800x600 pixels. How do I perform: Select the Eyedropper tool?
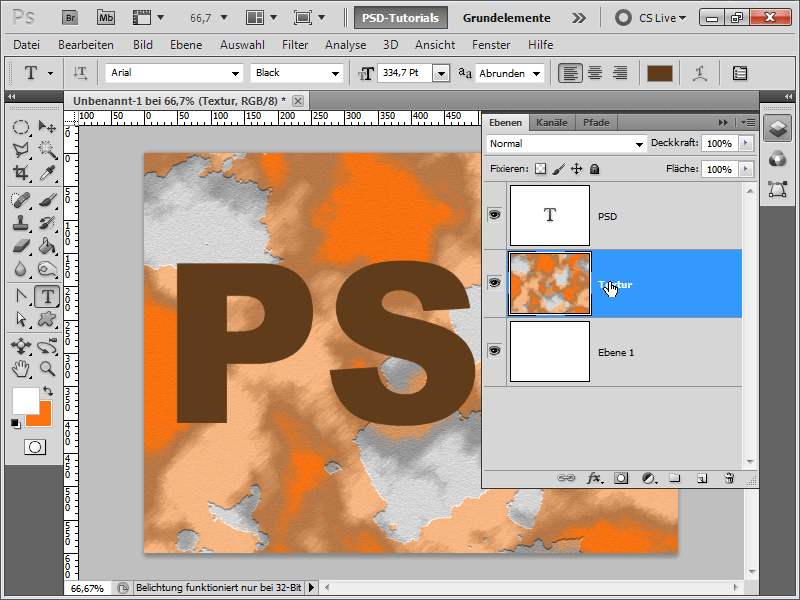47,172
